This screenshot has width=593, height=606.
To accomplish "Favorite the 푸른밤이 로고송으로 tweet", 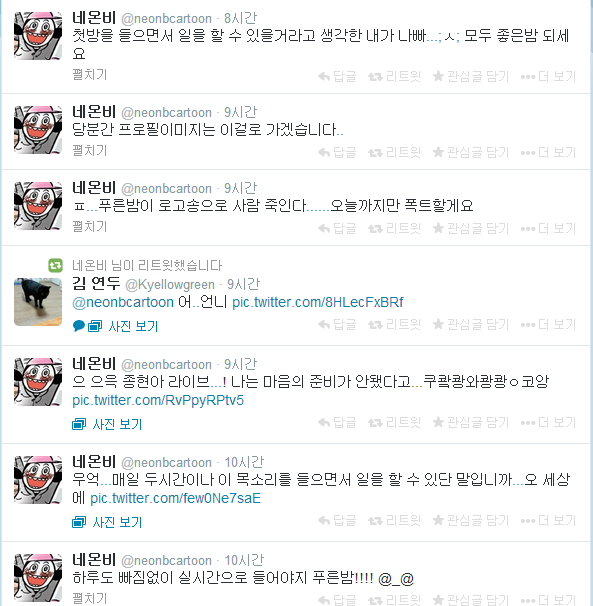I will click(470, 228).
